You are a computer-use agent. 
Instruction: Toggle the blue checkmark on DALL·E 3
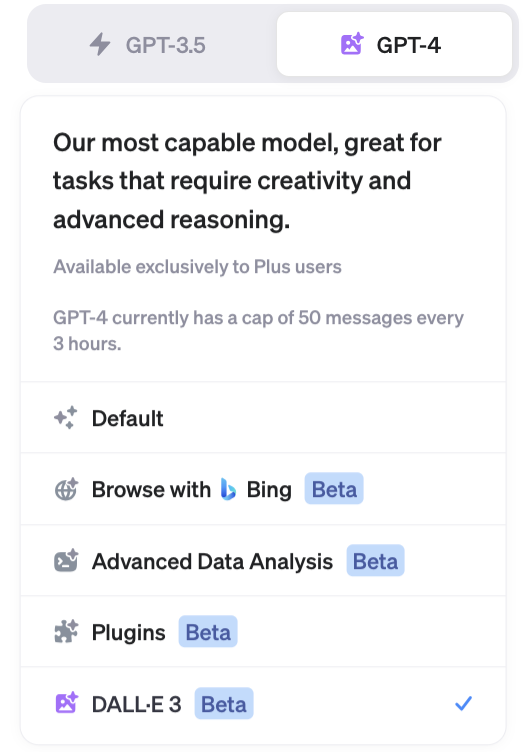463,703
